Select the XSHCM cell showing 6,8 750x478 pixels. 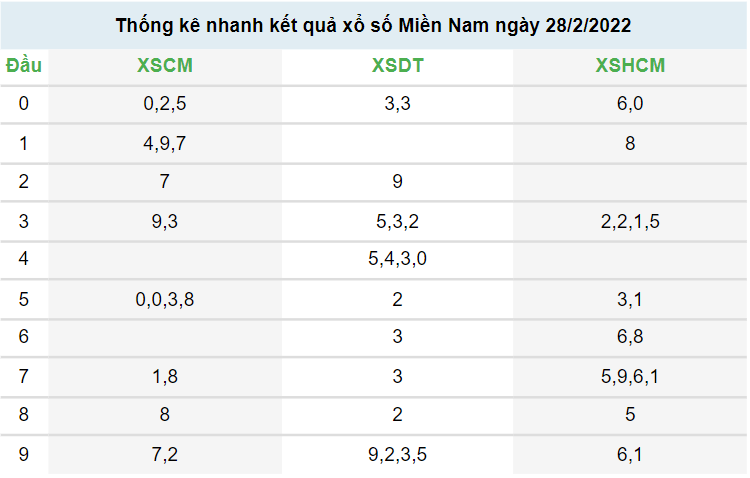[x=630, y=337]
